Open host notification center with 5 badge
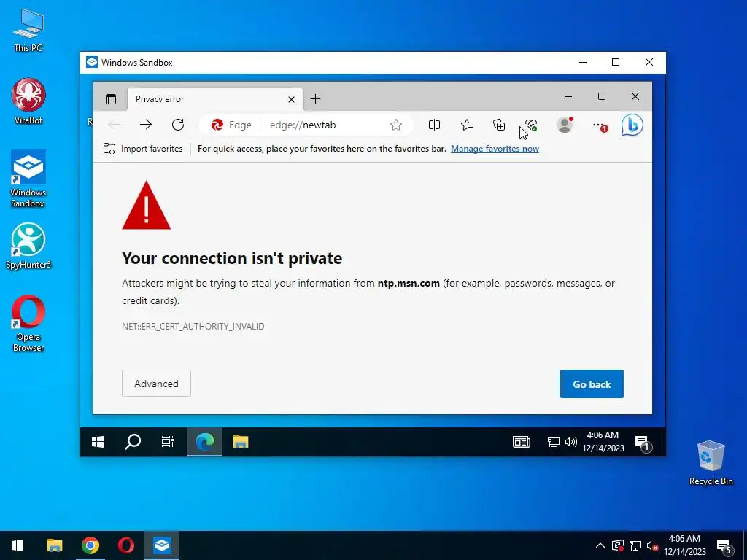The image size is (747, 560). 724,546
